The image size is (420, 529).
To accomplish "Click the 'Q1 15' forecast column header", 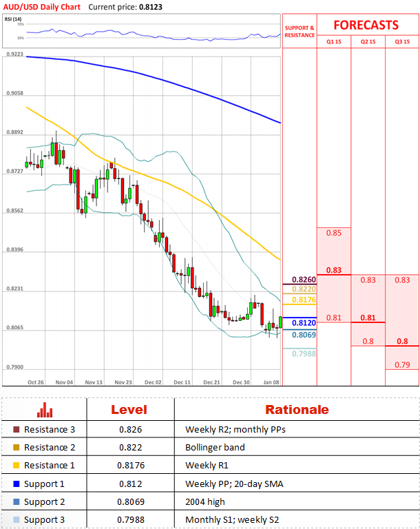I will [334, 42].
